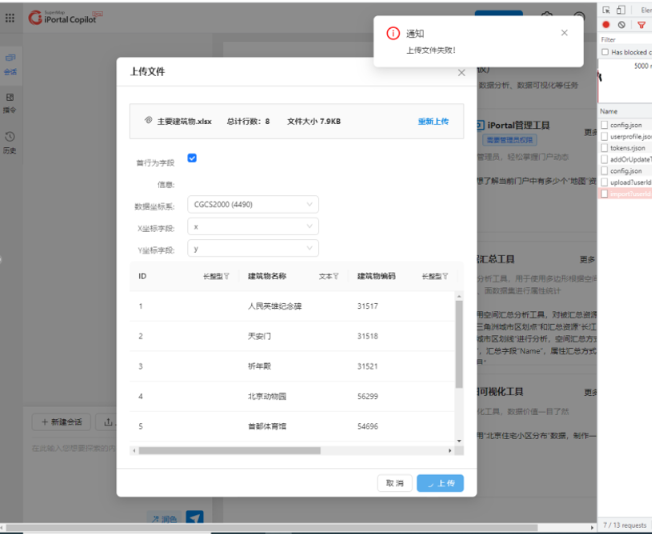
Task: Click the 取消 button
Action: point(394,483)
